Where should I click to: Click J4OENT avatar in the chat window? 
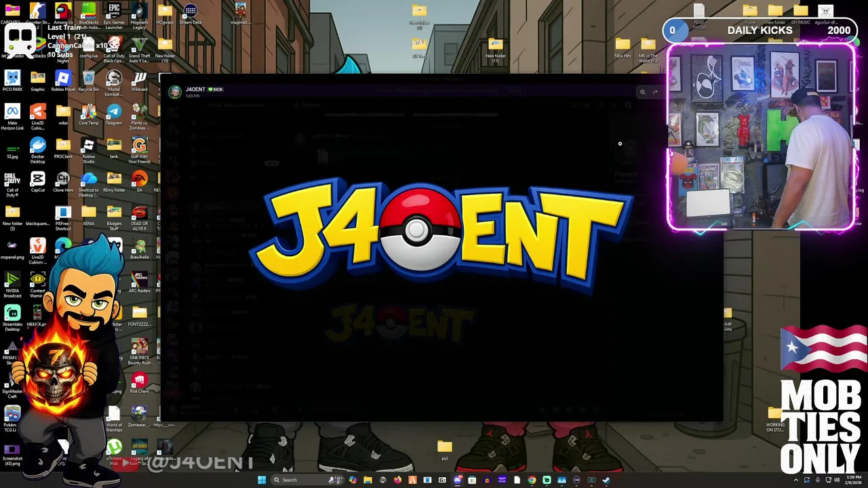pyautogui.click(x=175, y=92)
